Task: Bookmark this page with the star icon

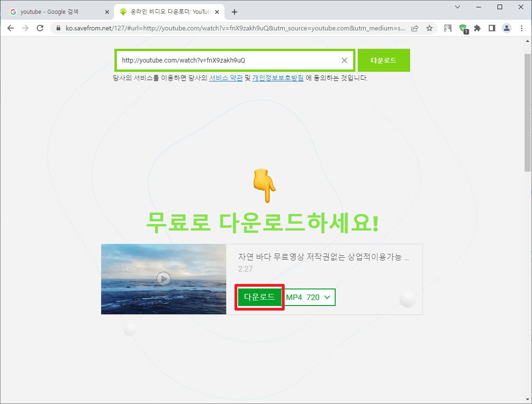Action: [x=429, y=28]
